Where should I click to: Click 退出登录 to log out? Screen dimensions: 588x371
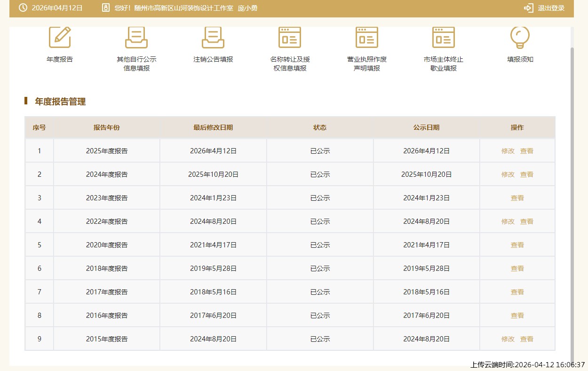click(x=551, y=8)
